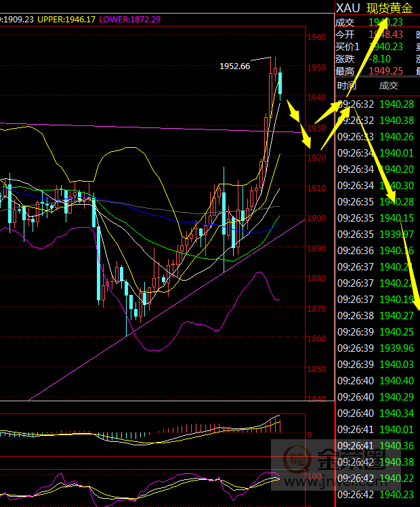Click the 时间 column header
420x507 pixels.
pyautogui.click(x=347, y=85)
